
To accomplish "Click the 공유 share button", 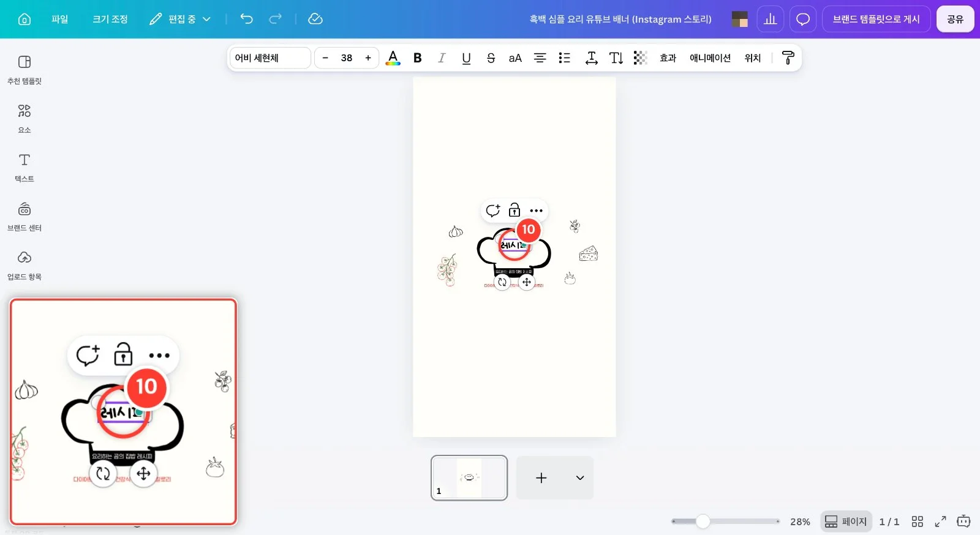I will (955, 19).
